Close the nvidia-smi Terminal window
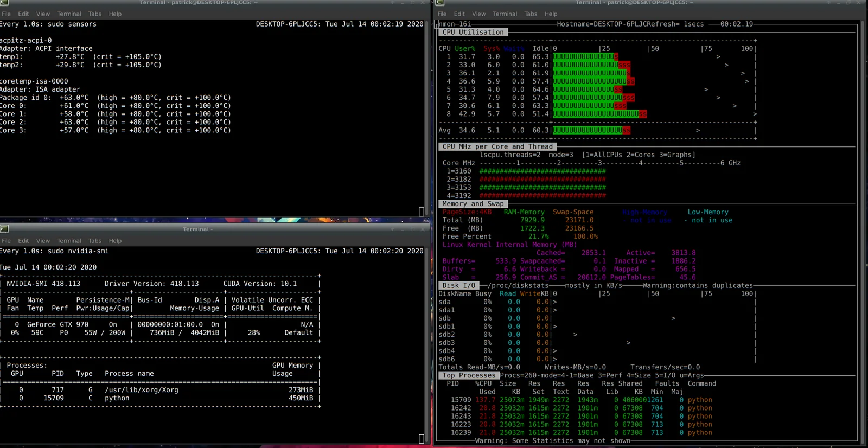Viewport: 868px width, 448px height. (423, 229)
